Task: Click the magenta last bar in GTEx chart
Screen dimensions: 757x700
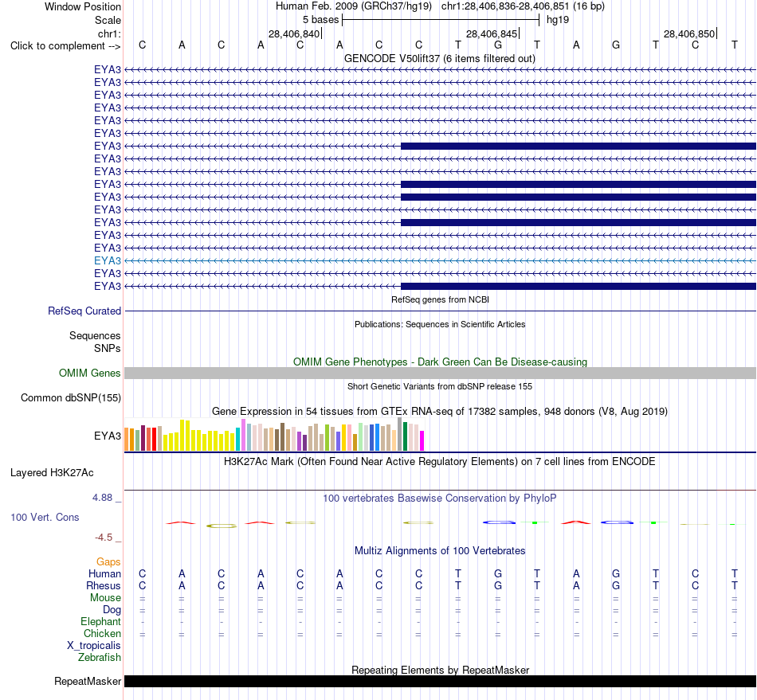Action: (422, 440)
